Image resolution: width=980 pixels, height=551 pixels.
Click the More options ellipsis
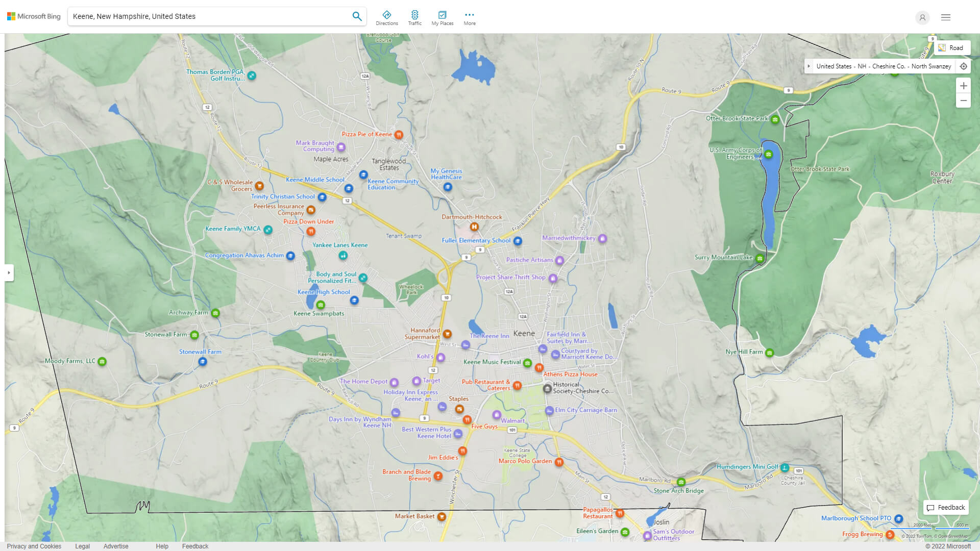click(469, 17)
